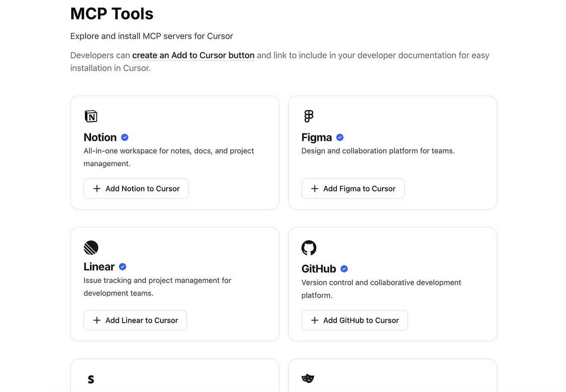
Task: Click the theater masks icon in bottom card
Action: pos(308,378)
